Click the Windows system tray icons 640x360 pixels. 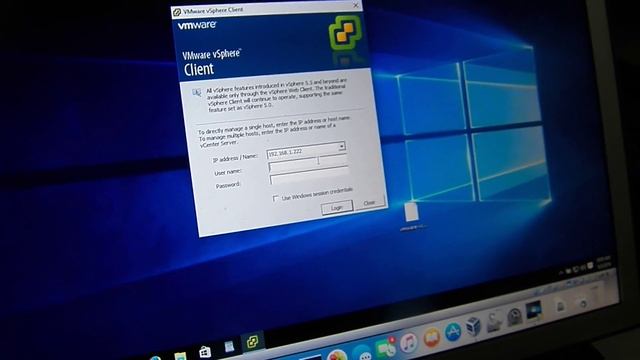pyautogui.click(x=577, y=269)
